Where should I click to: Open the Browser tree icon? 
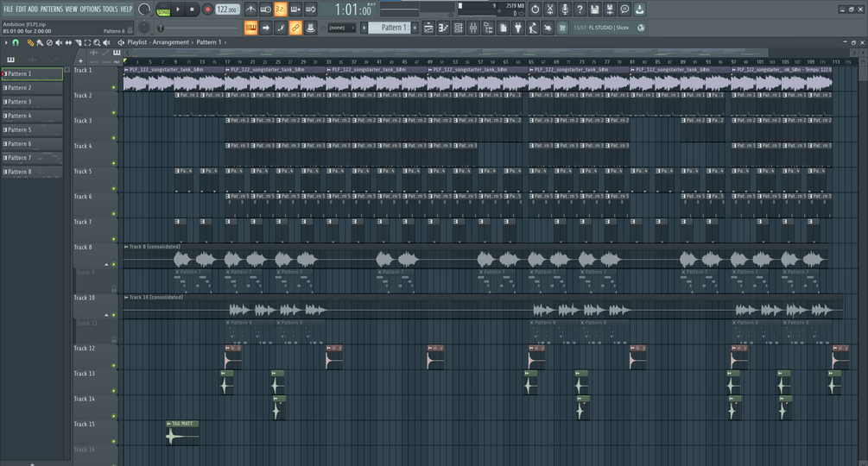click(x=488, y=28)
